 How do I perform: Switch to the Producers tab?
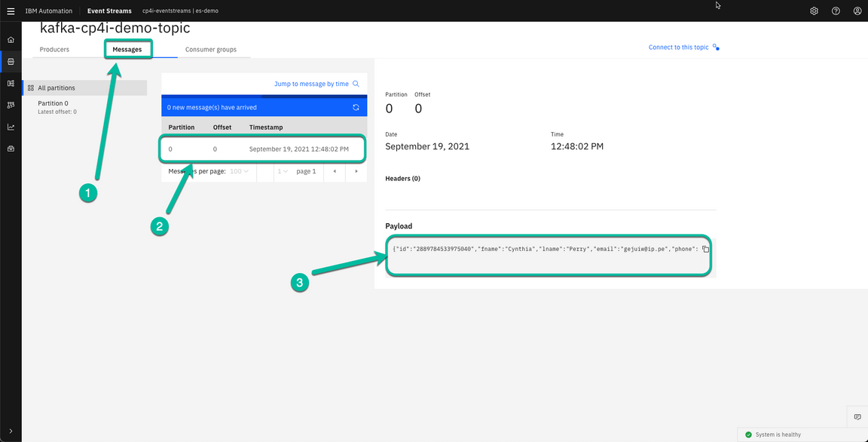pos(54,48)
